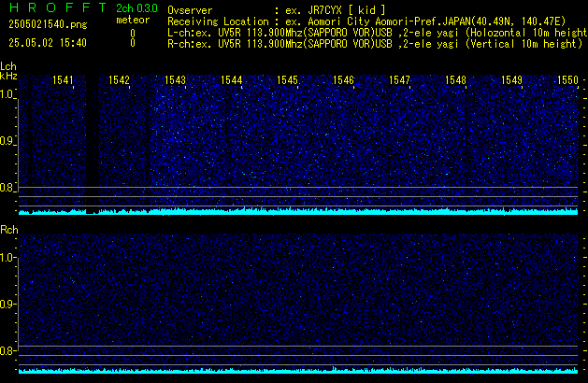Select the 1541 time marker
Image resolution: width=588 pixels, height=383 pixels.
pyautogui.click(x=63, y=80)
